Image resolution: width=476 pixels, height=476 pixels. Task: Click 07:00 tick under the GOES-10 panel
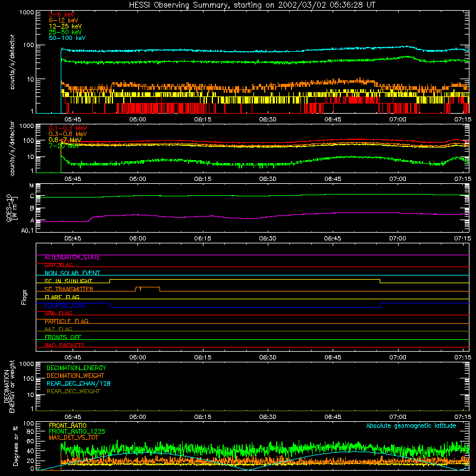(397, 239)
